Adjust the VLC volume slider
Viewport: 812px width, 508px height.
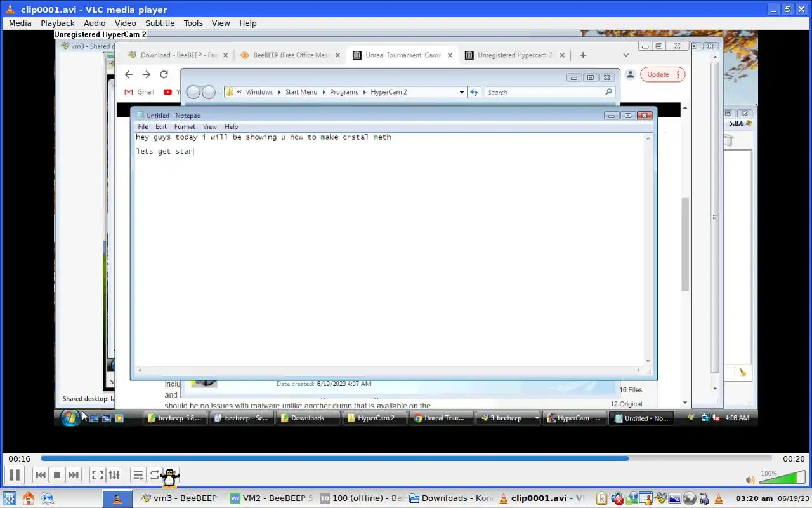[782, 477]
